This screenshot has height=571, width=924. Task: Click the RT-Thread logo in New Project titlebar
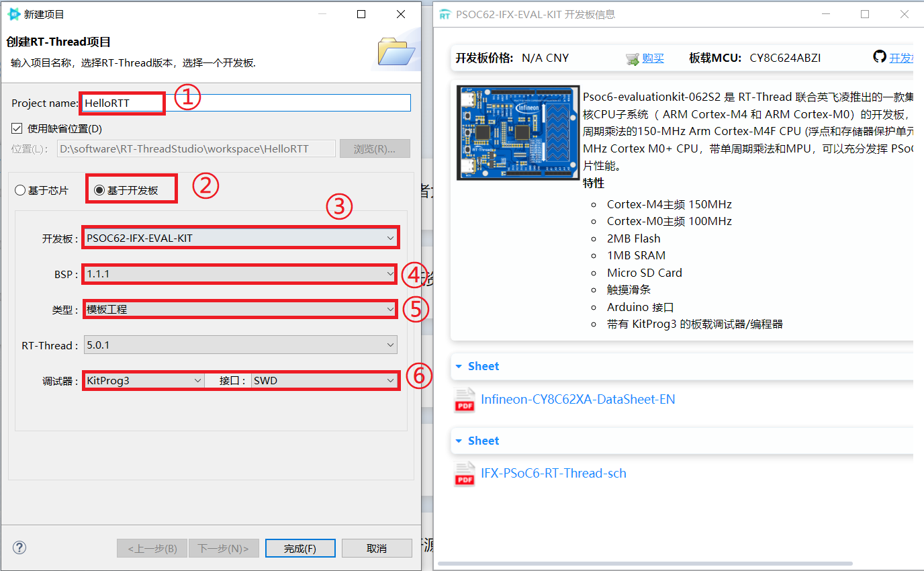[x=13, y=13]
